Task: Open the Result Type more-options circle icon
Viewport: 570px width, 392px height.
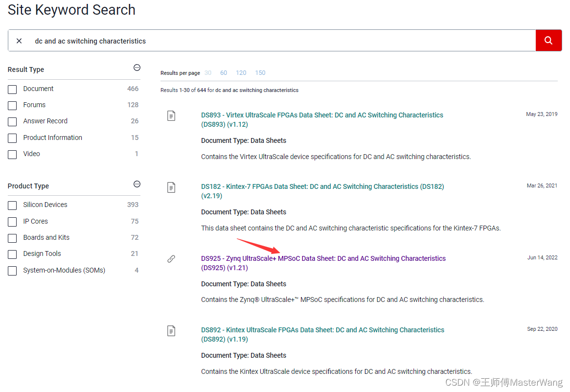Action: point(137,68)
